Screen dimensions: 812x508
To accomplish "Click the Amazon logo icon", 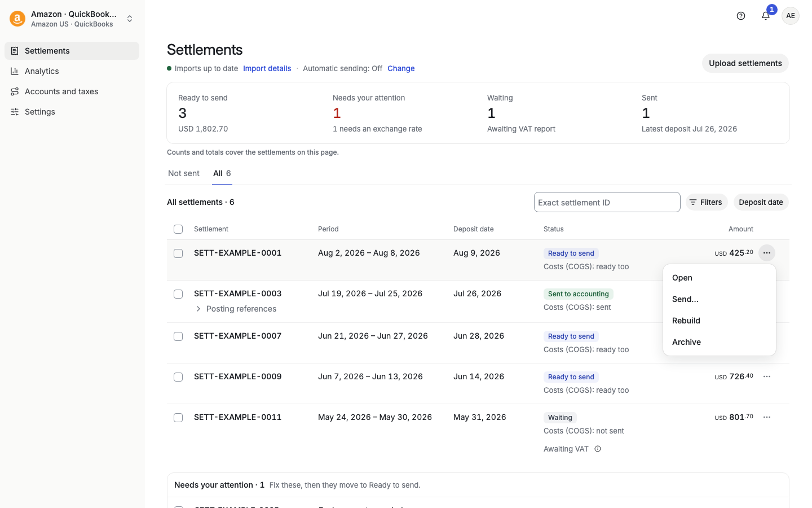I will point(17,19).
